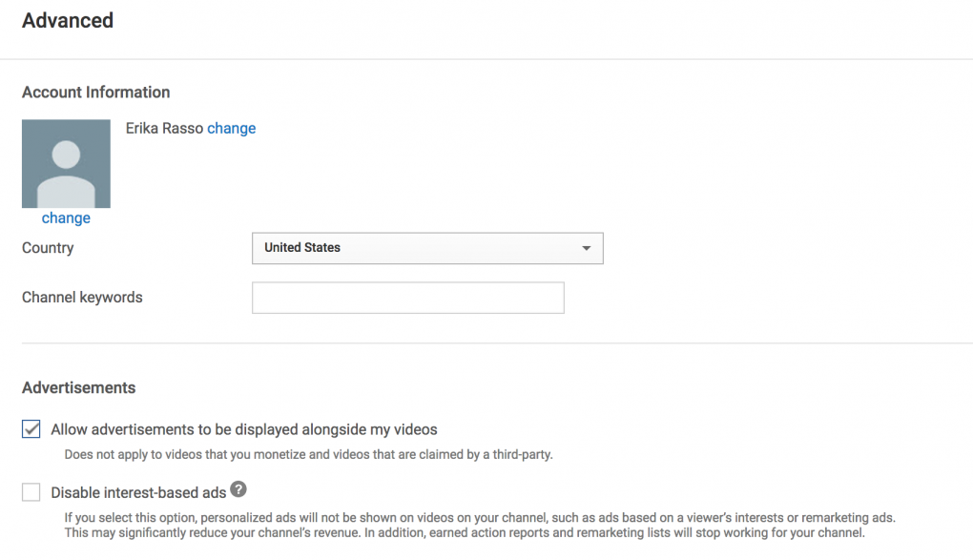
Task: Click the Erika Rasso account name
Action: [x=164, y=129]
